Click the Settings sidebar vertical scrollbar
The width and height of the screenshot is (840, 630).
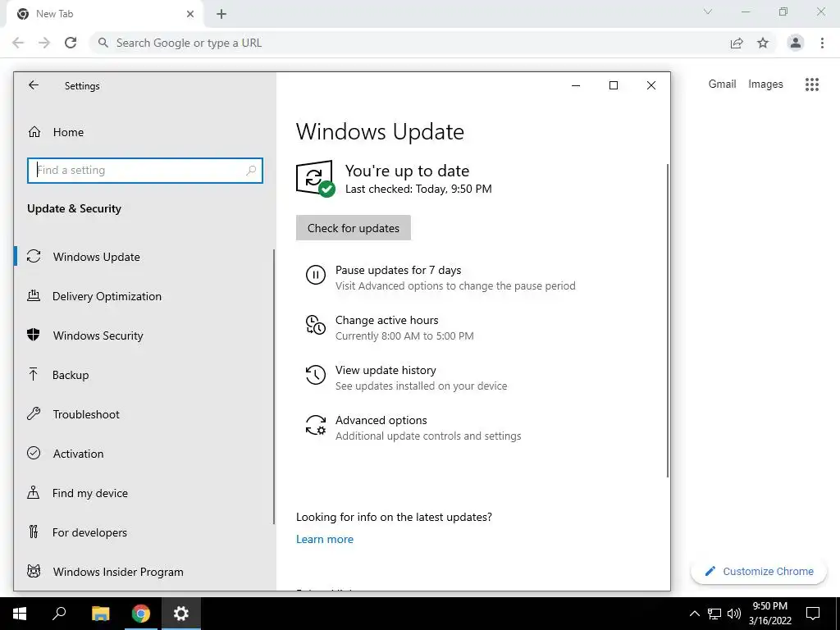pyautogui.click(x=274, y=386)
